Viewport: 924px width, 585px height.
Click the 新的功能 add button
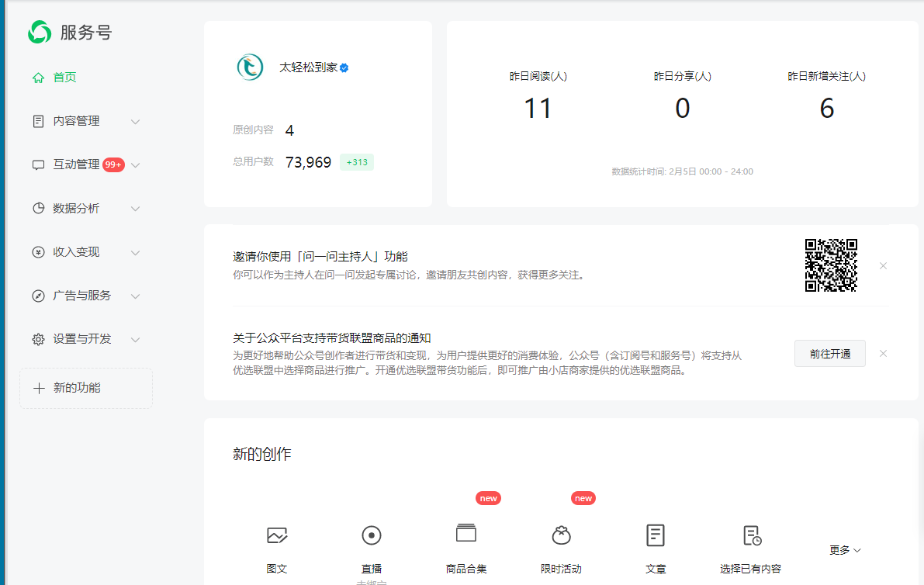85,388
